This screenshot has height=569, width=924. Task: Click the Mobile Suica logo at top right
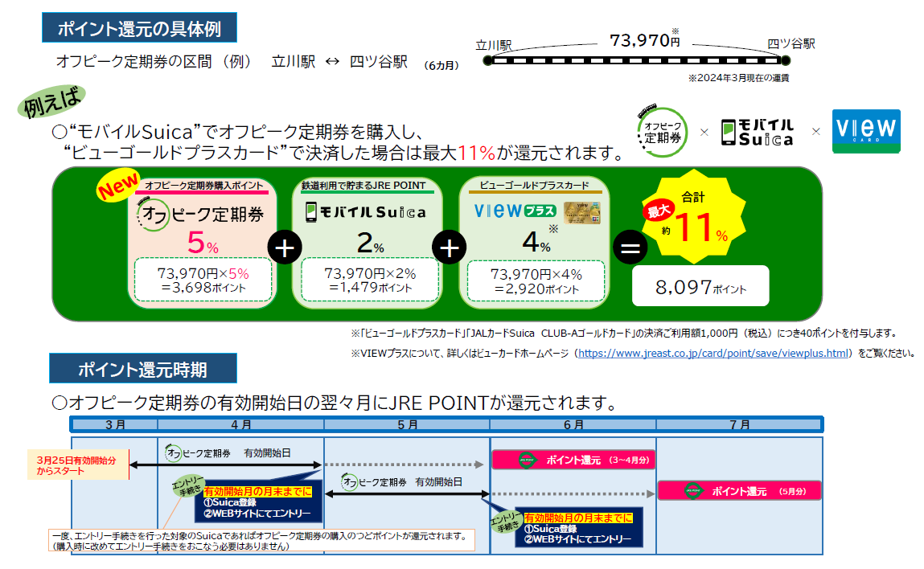[x=758, y=133]
